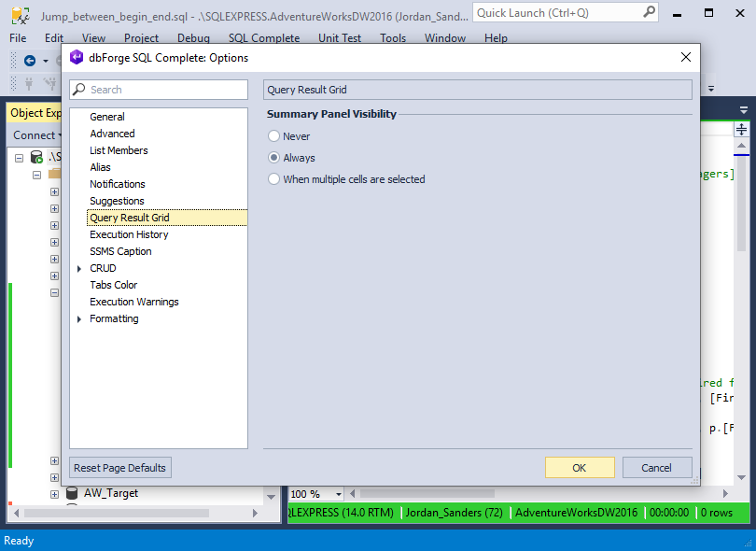
Task: Open the SQL Complete menu
Action: pyautogui.click(x=264, y=37)
